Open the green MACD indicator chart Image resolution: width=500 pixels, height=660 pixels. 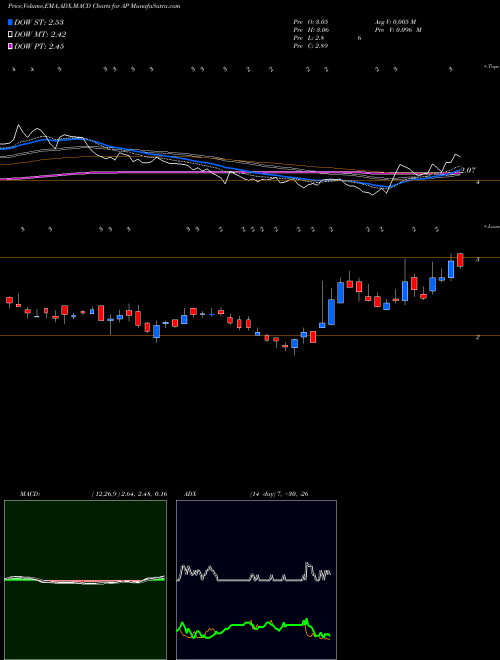coord(85,580)
